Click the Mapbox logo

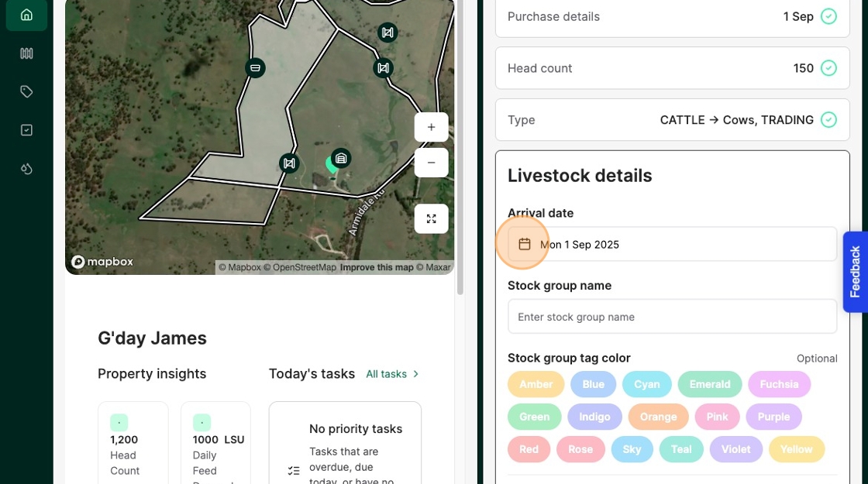102,262
